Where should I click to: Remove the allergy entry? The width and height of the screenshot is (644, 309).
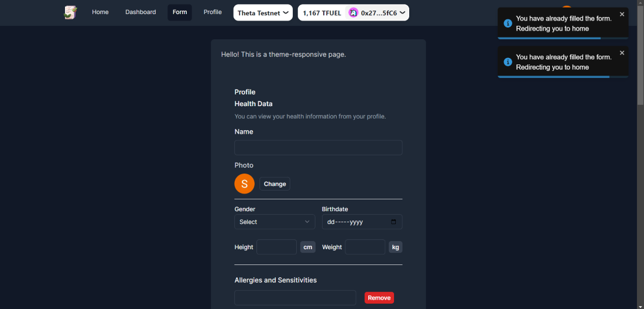(x=379, y=298)
